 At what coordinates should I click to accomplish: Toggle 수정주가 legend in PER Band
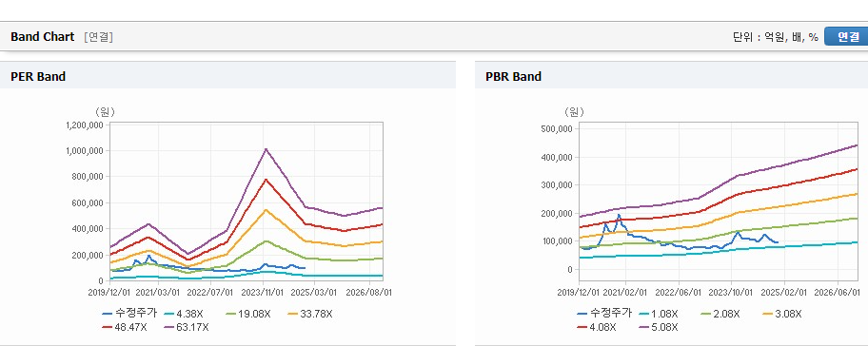(x=129, y=314)
